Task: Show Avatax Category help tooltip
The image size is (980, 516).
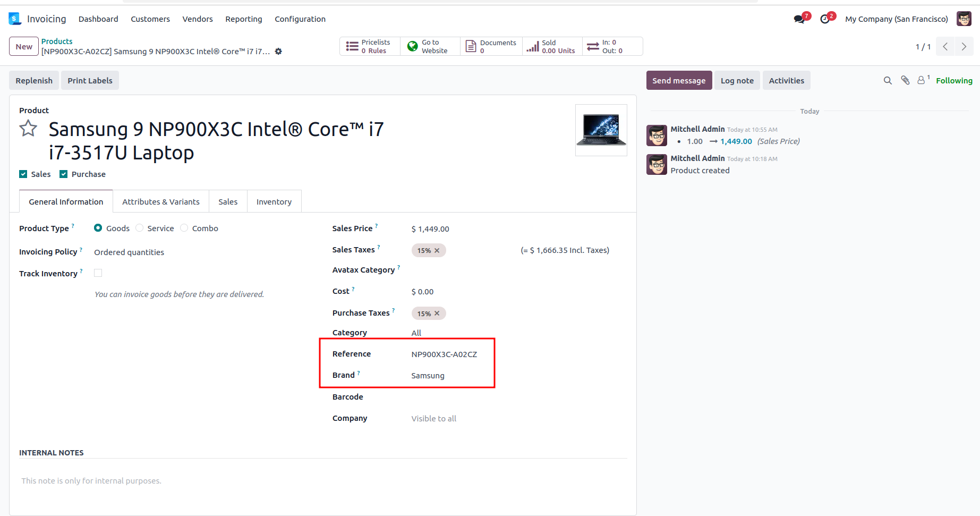Action: tap(399, 267)
